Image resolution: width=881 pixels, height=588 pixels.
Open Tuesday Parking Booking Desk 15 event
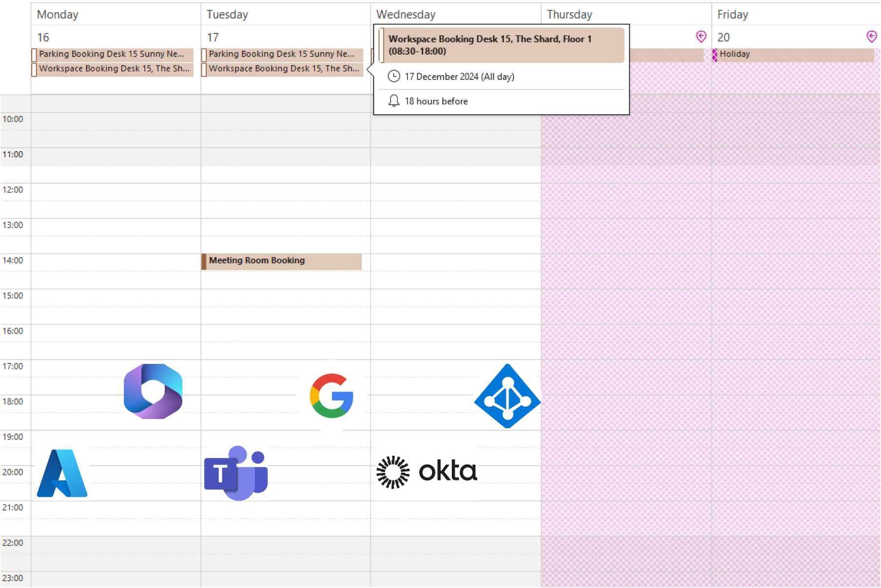point(282,54)
